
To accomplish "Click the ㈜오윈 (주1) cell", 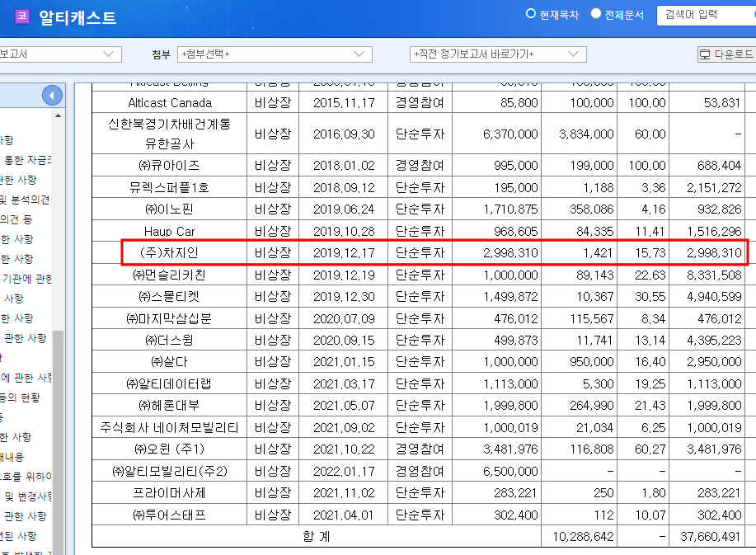I will (x=170, y=449).
